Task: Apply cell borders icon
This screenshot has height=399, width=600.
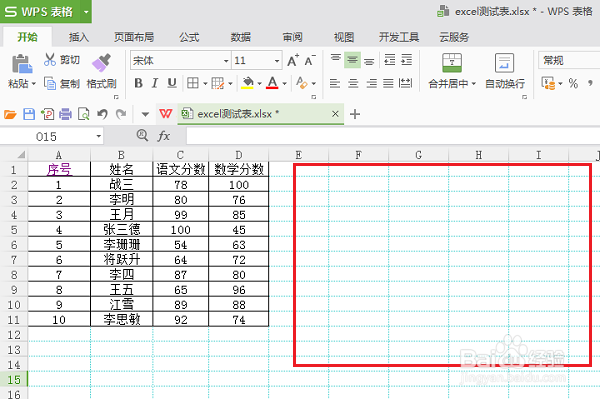Action: [x=193, y=83]
